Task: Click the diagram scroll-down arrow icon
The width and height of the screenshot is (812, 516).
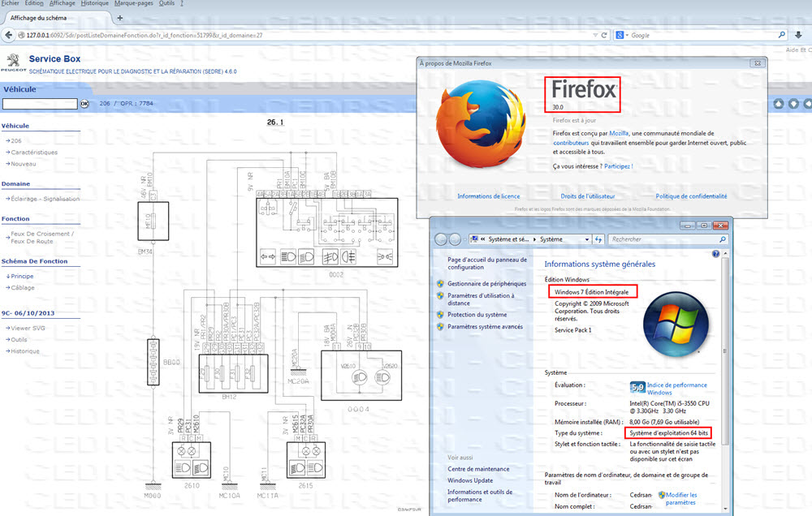Action: click(x=793, y=104)
